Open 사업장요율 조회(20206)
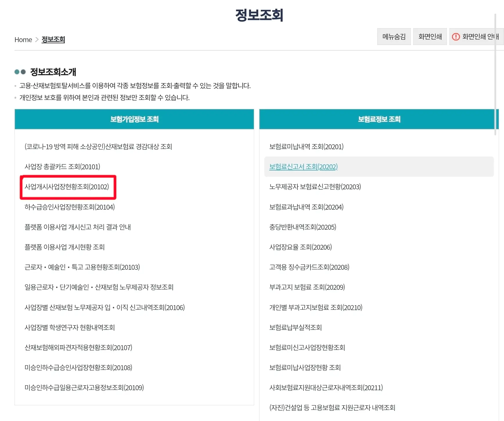 [x=300, y=247]
